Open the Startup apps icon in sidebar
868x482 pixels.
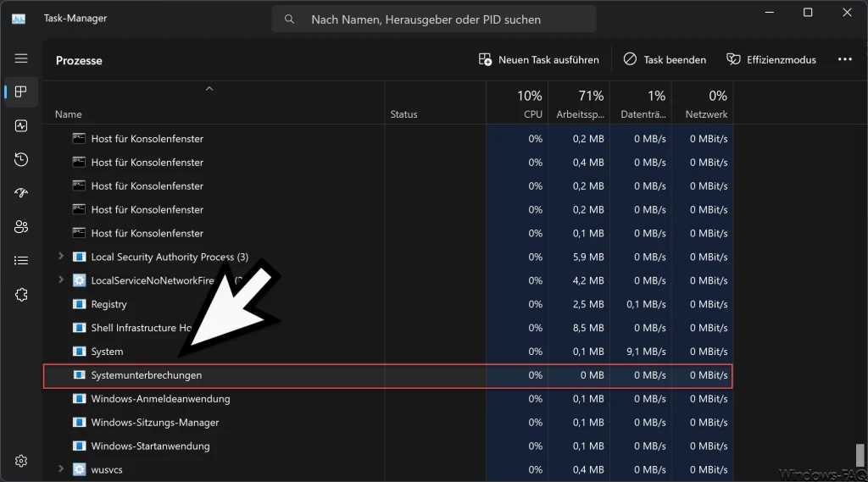[21, 192]
